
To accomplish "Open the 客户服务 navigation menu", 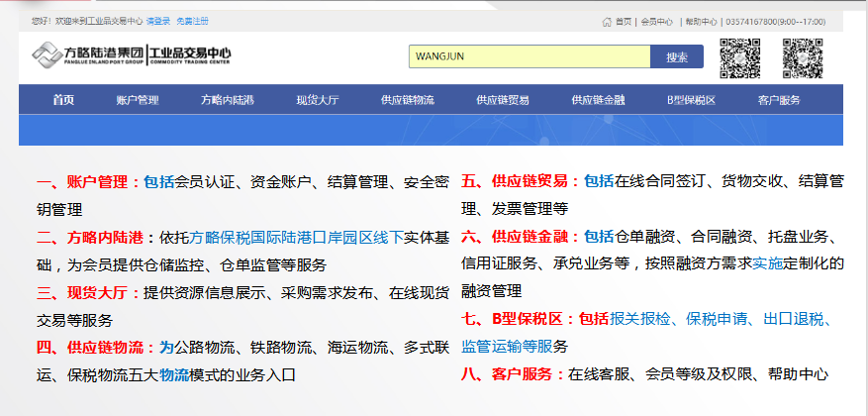I will click(779, 100).
